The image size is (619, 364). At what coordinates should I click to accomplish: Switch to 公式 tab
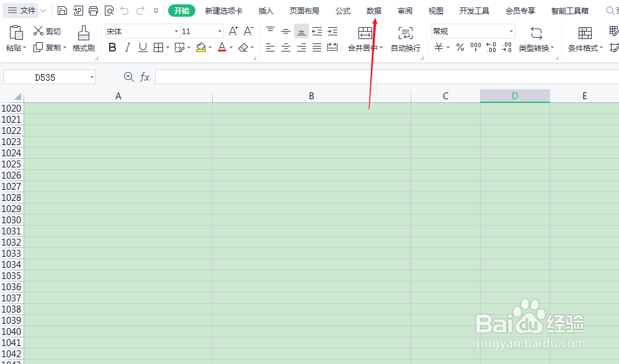point(343,11)
